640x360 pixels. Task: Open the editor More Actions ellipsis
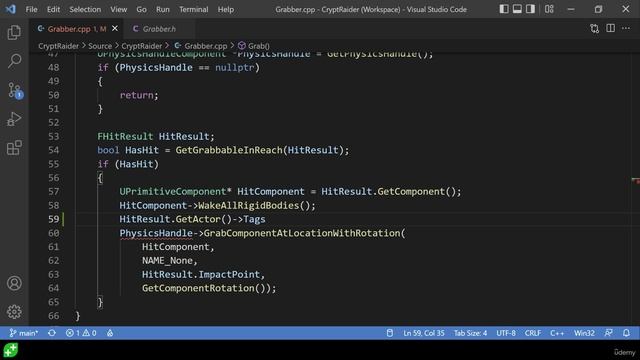tap(626, 28)
